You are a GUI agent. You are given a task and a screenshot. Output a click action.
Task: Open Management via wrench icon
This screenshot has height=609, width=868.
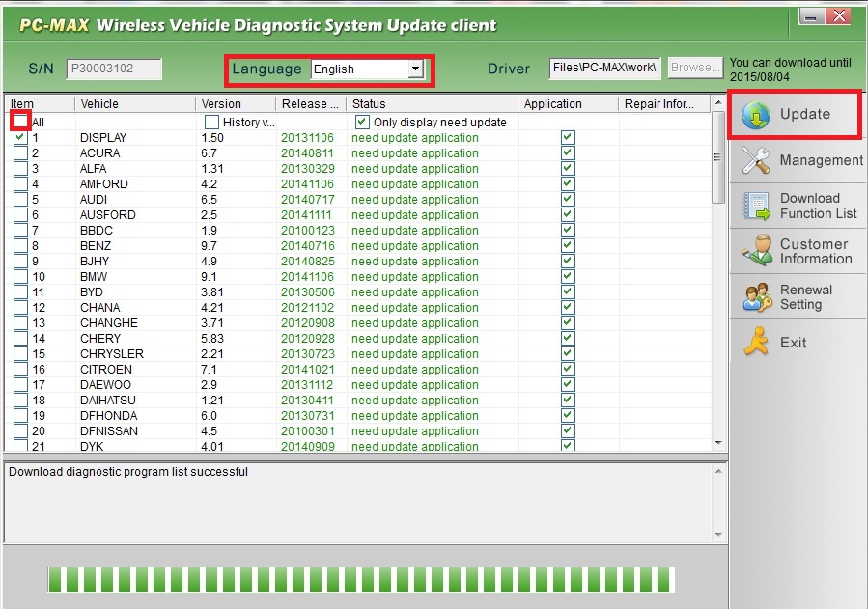click(755, 160)
